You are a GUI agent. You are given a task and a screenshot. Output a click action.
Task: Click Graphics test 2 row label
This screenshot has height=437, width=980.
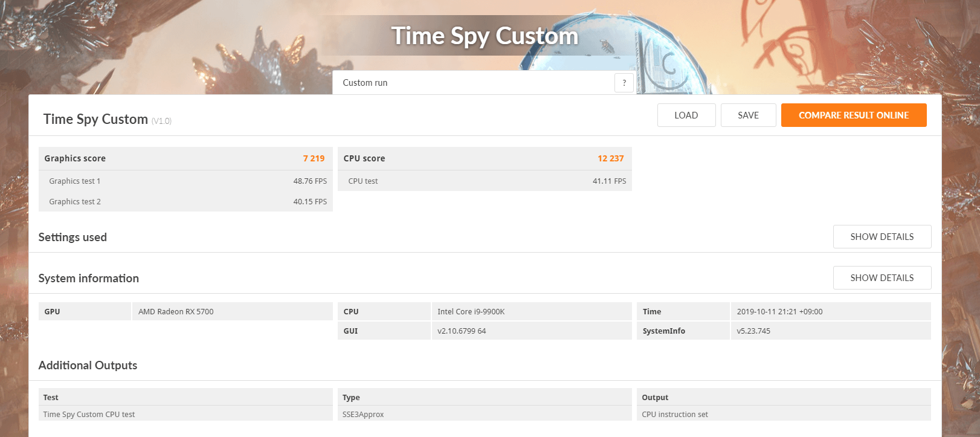[x=75, y=202]
